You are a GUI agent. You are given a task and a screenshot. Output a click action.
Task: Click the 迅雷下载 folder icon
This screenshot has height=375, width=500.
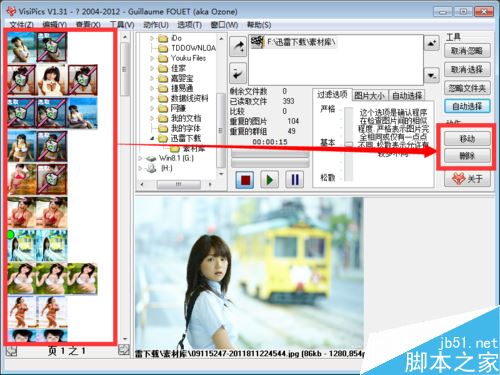pyautogui.click(x=163, y=138)
